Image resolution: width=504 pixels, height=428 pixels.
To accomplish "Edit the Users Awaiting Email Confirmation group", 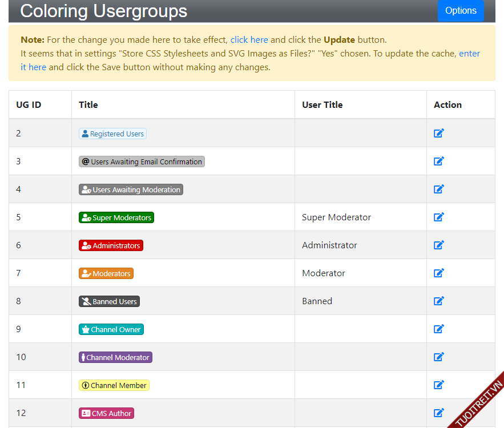I will pyautogui.click(x=438, y=161).
